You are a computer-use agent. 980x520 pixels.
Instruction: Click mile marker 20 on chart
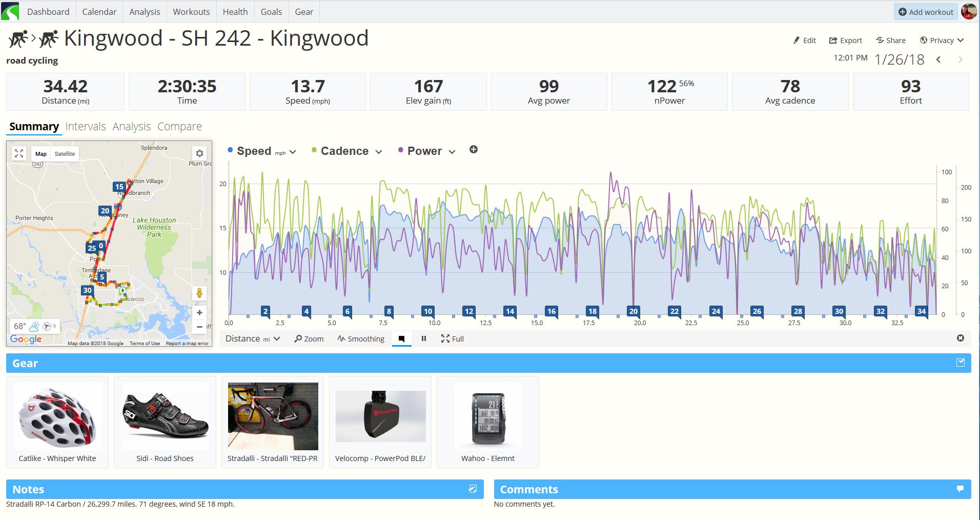(x=634, y=311)
